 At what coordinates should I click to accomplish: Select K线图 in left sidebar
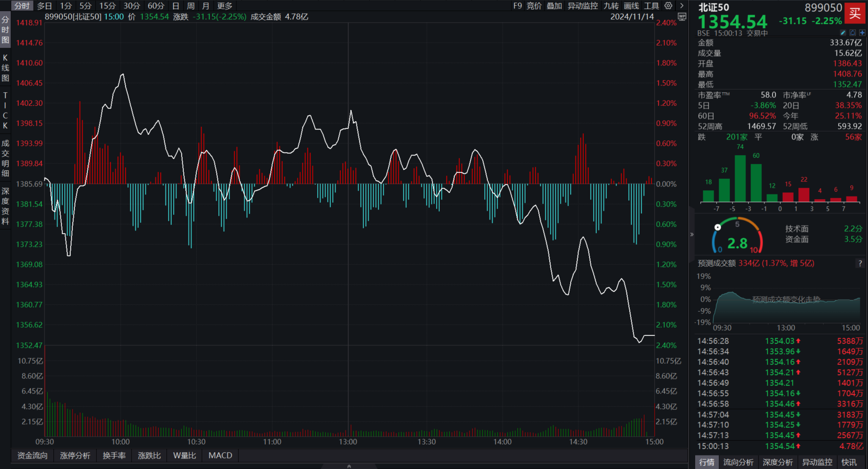point(5,68)
